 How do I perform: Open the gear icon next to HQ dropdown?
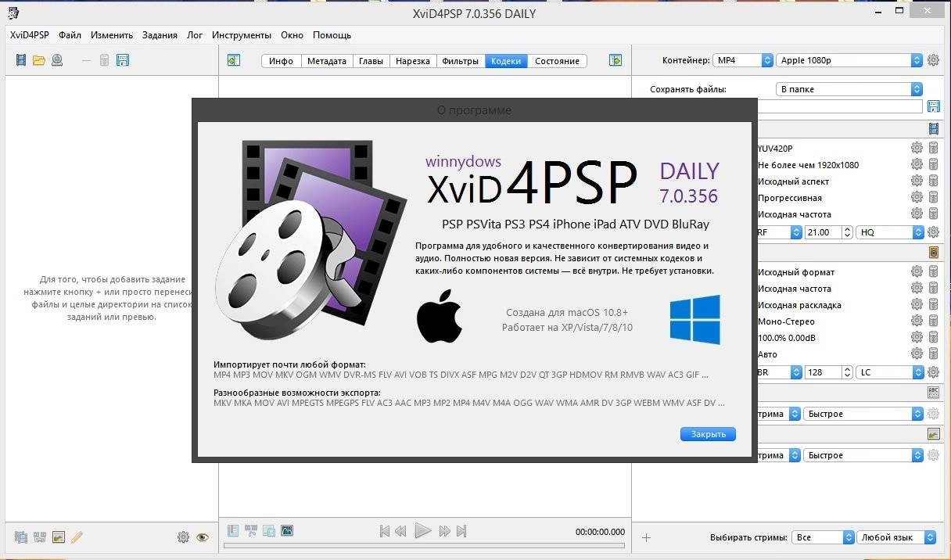click(933, 232)
